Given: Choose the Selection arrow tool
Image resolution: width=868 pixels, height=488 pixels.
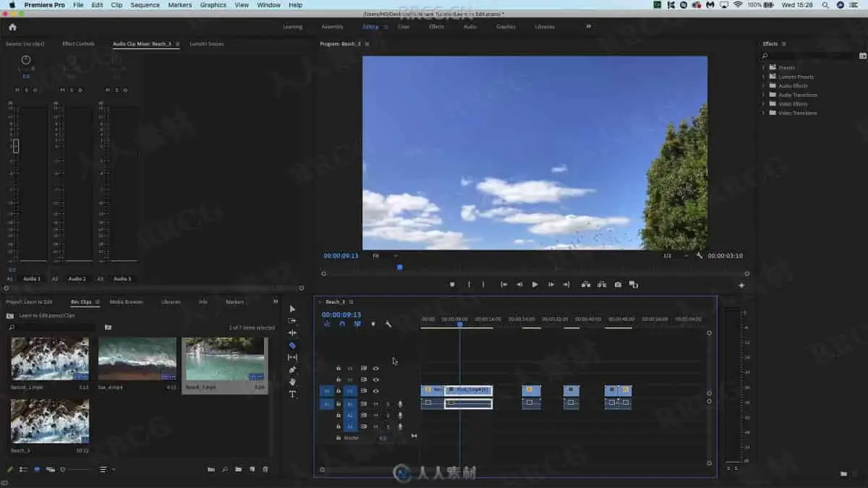Looking at the screenshot, I should (x=292, y=309).
